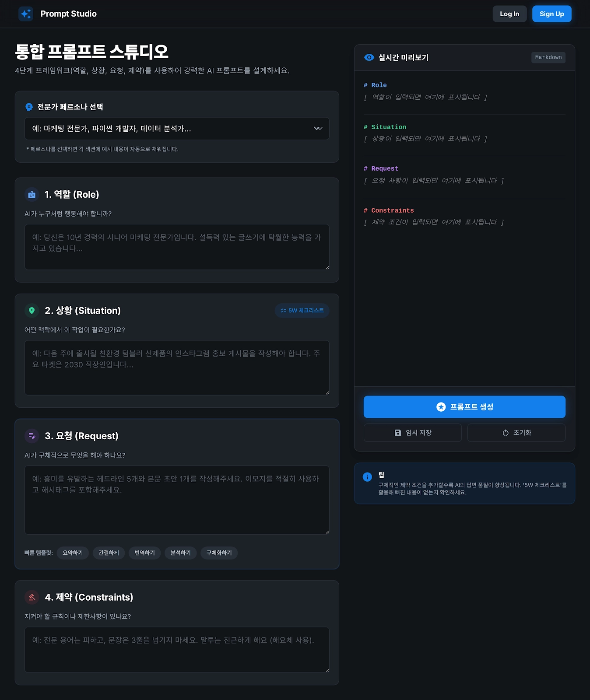The height and width of the screenshot is (700, 590).
Task: Open the 5W 체크리스트 toggle
Action: click(302, 310)
